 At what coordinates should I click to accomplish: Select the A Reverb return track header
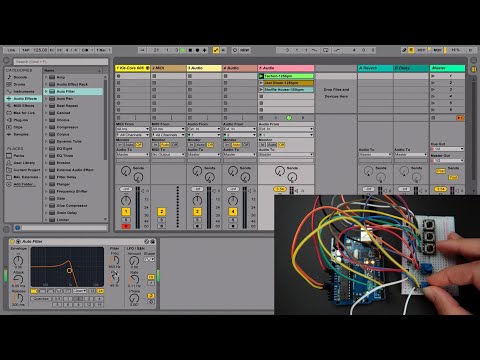point(375,68)
